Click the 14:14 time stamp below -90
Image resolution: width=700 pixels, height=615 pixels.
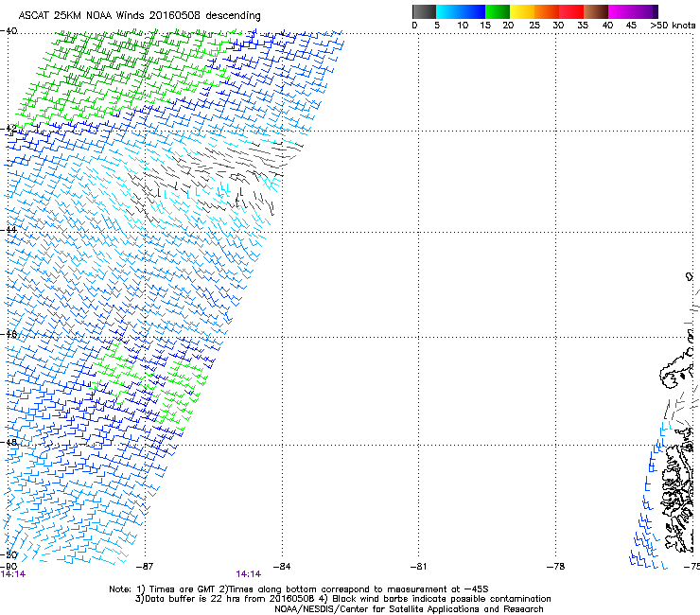(x=13, y=574)
